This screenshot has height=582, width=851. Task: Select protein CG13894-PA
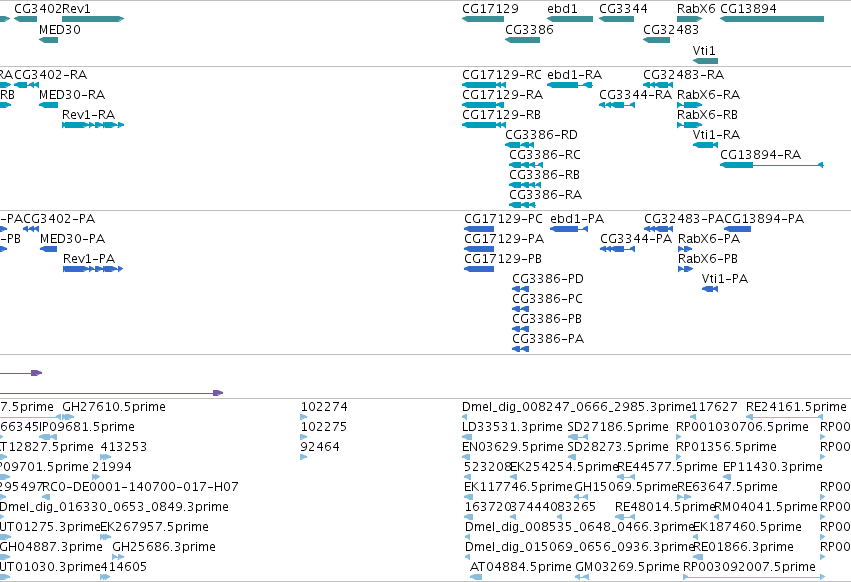pos(764,219)
